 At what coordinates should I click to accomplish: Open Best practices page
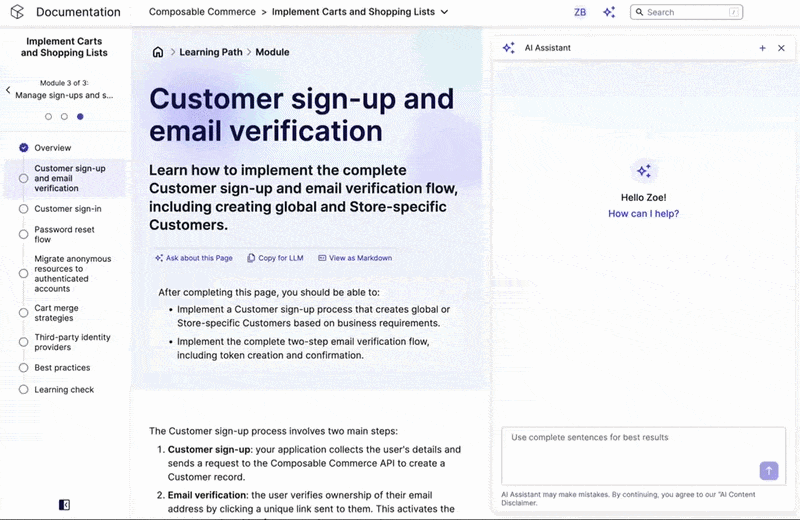click(62, 368)
